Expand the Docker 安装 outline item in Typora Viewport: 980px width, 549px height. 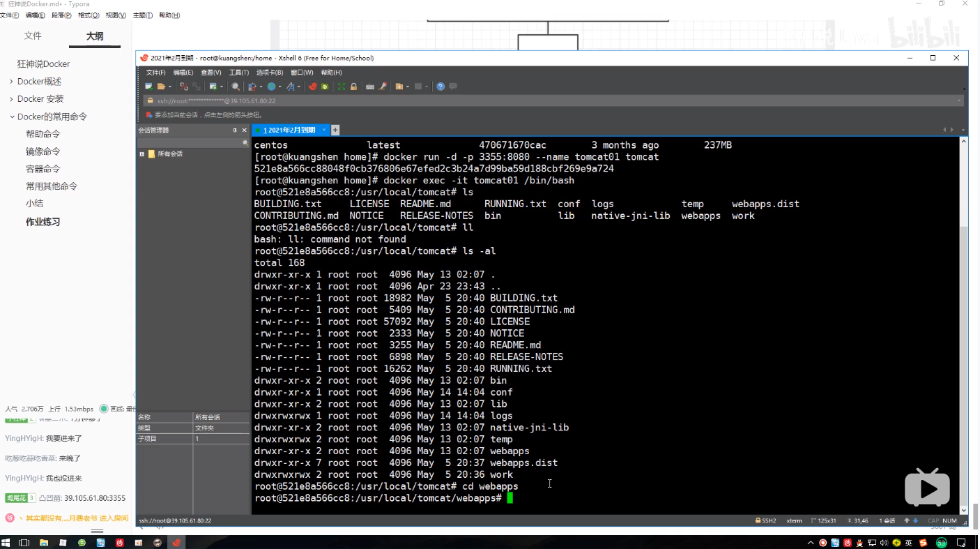point(11,99)
